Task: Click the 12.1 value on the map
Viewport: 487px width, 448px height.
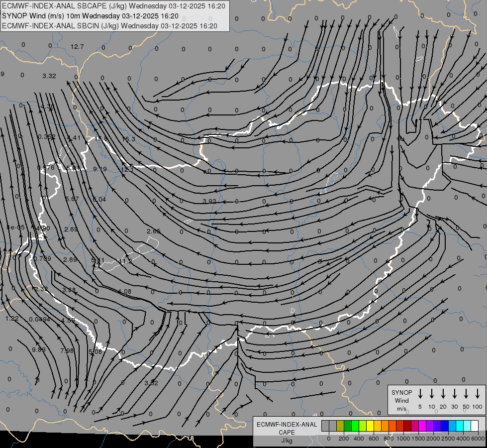Action: point(127,170)
